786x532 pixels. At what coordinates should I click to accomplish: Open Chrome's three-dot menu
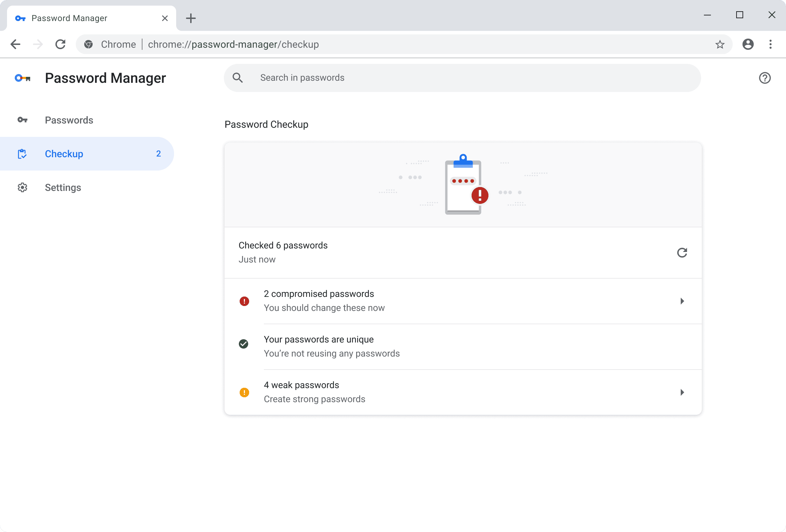[771, 45]
